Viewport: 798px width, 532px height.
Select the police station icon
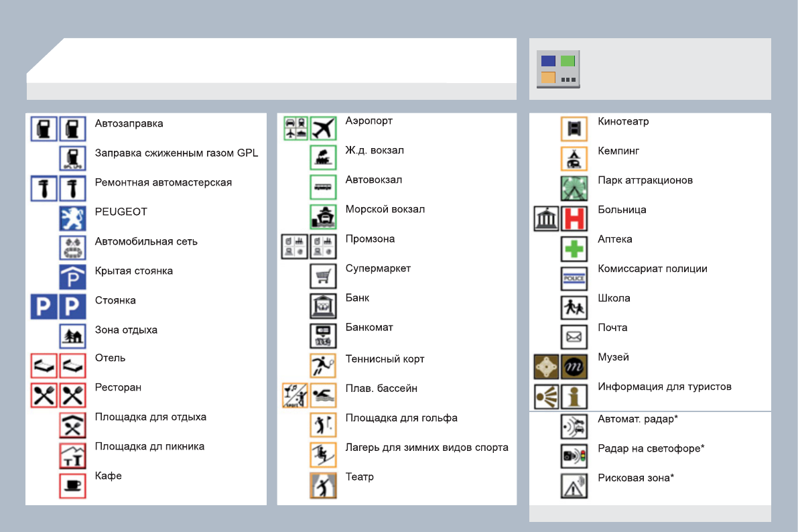click(x=574, y=277)
